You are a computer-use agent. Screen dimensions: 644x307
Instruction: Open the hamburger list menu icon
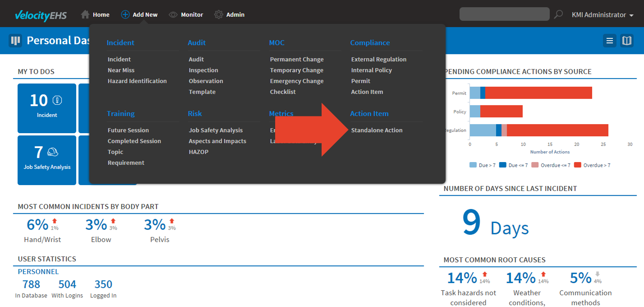click(x=609, y=41)
